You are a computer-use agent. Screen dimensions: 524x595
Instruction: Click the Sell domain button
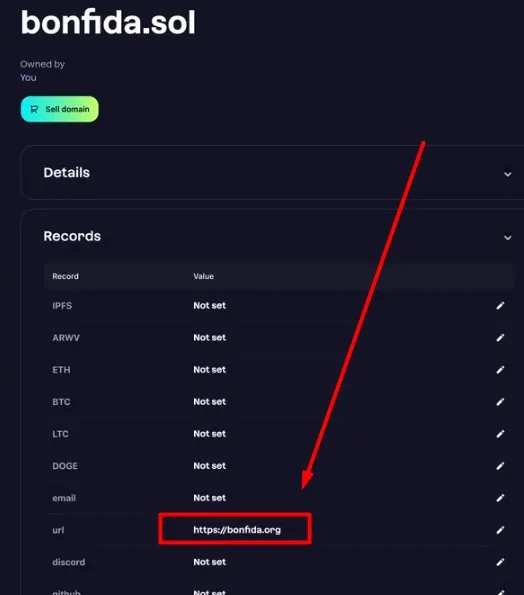[x=60, y=109]
